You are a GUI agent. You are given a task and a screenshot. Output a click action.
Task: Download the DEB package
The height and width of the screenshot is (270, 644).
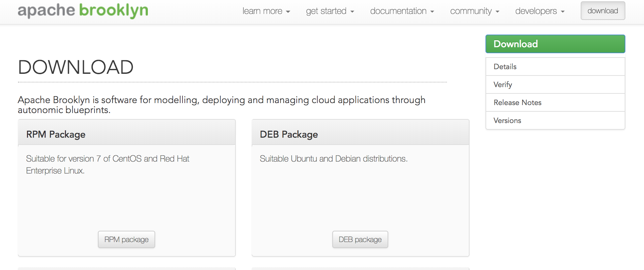[360, 239]
